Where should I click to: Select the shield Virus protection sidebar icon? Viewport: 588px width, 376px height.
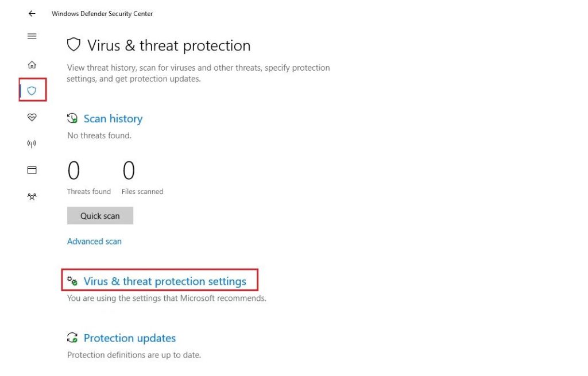click(32, 91)
